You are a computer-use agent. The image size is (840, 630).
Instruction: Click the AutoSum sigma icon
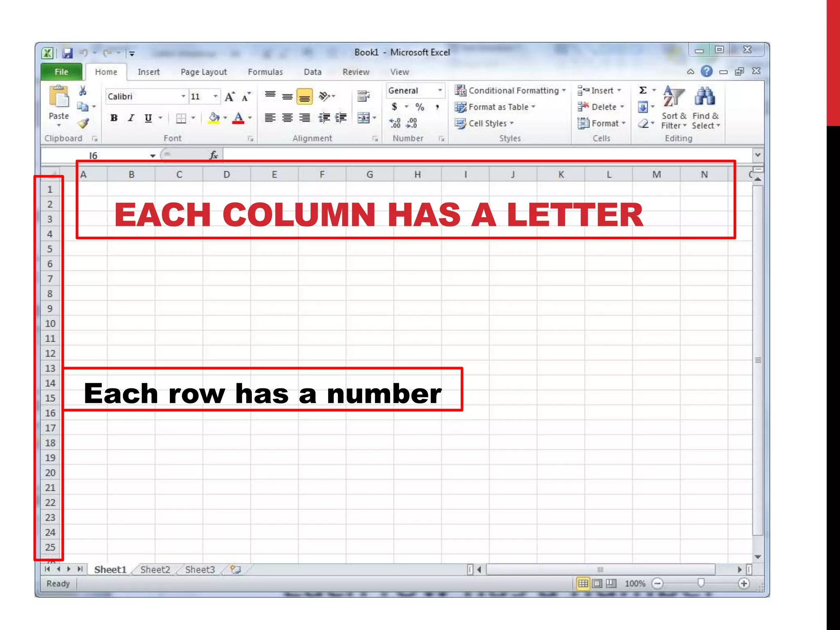pos(643,90)
